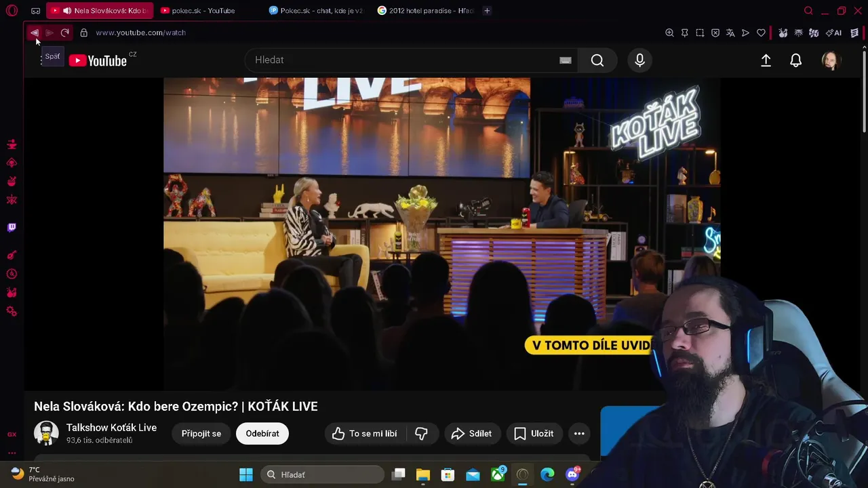Screen dimensions: 868x488
Task: Open the ad blocker shield icon
Action: 715,33
